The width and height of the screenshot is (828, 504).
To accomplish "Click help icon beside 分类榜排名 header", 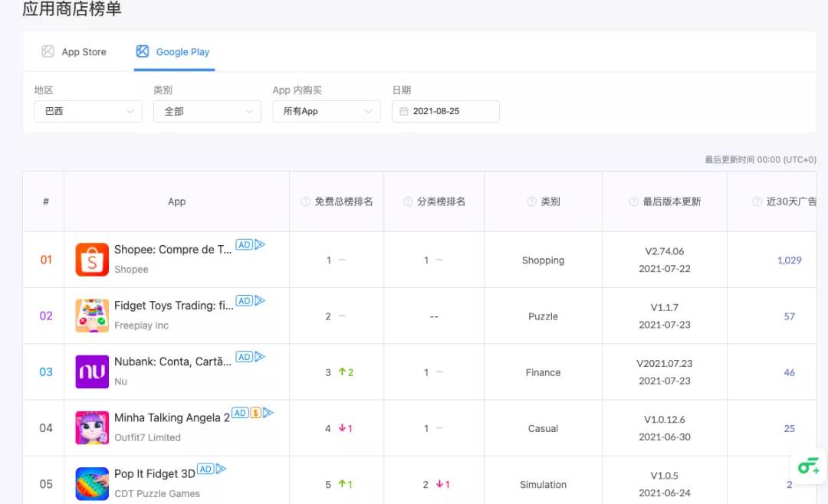I will [408, 201].
